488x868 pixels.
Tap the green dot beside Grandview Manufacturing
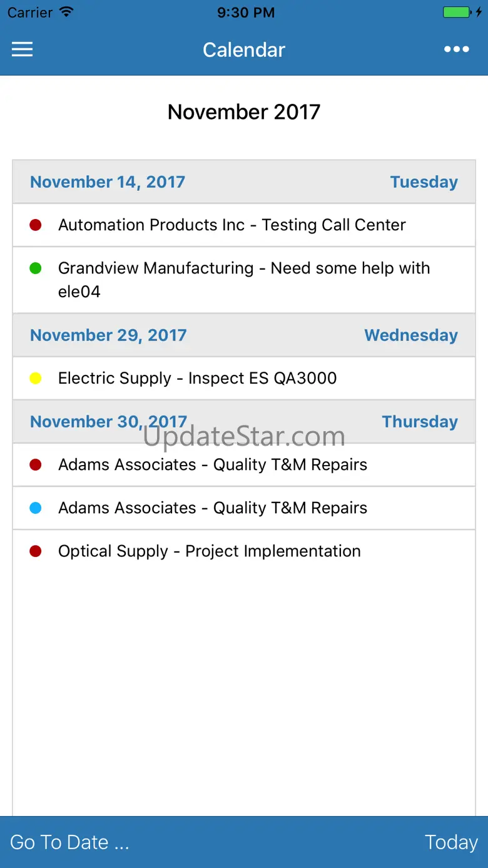point(36,268)
